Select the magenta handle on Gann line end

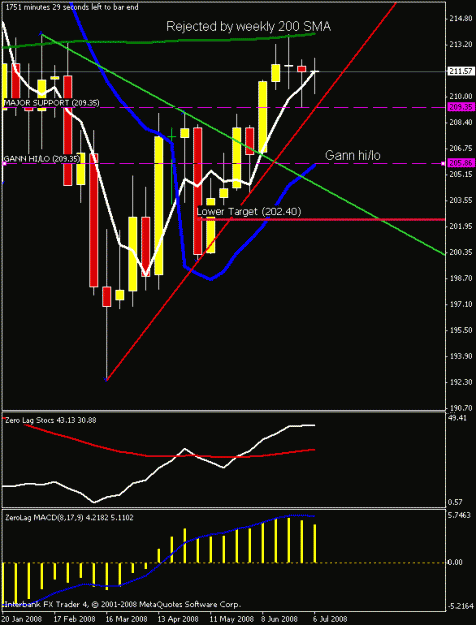pyautogui.click(x=443, y=163)
